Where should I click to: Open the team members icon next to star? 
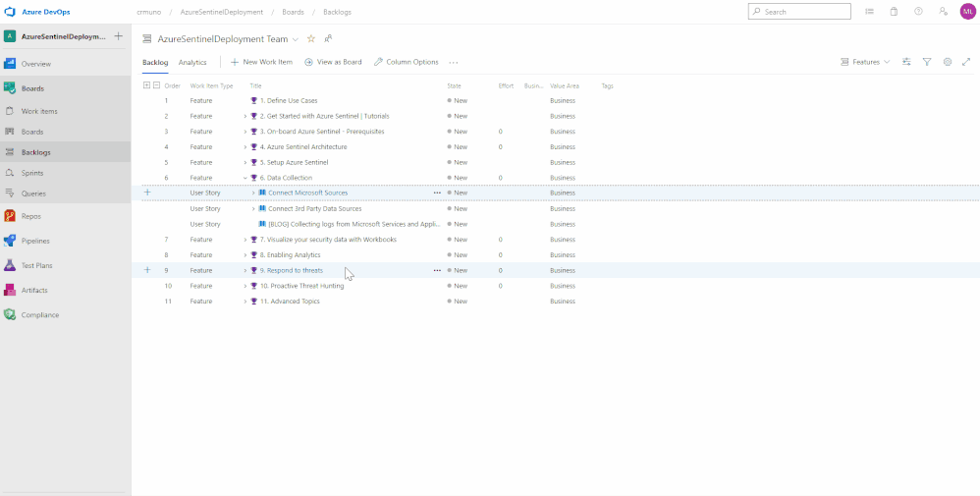328,38
